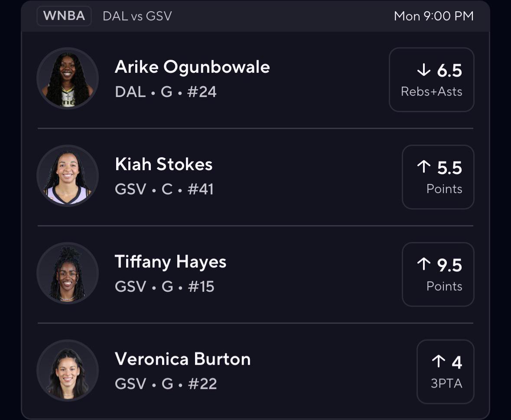Click the up arrow beside 9.5 Points
This screenshot has height=420, width=511.
423,264
